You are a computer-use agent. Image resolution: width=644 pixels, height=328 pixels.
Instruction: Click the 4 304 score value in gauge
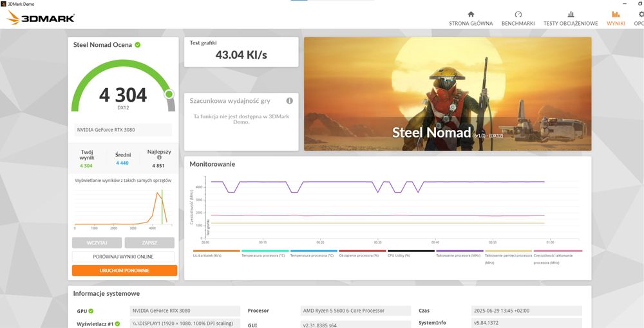pos(123,95)
